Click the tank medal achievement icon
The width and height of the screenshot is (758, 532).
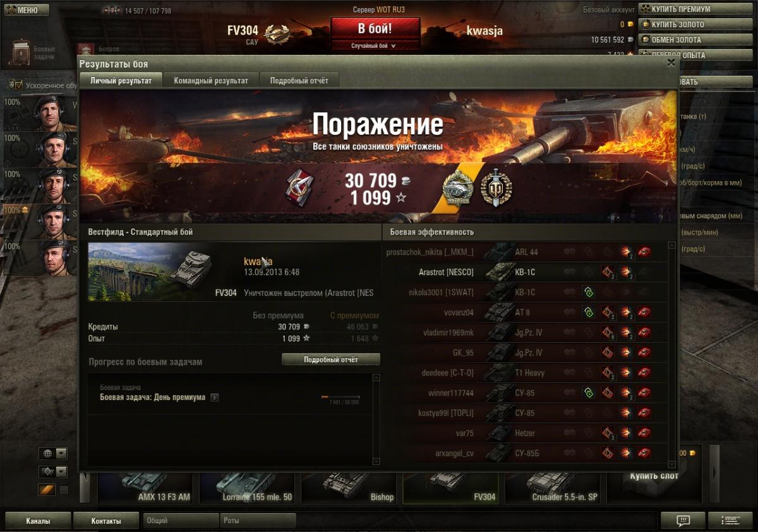(457, 187)
